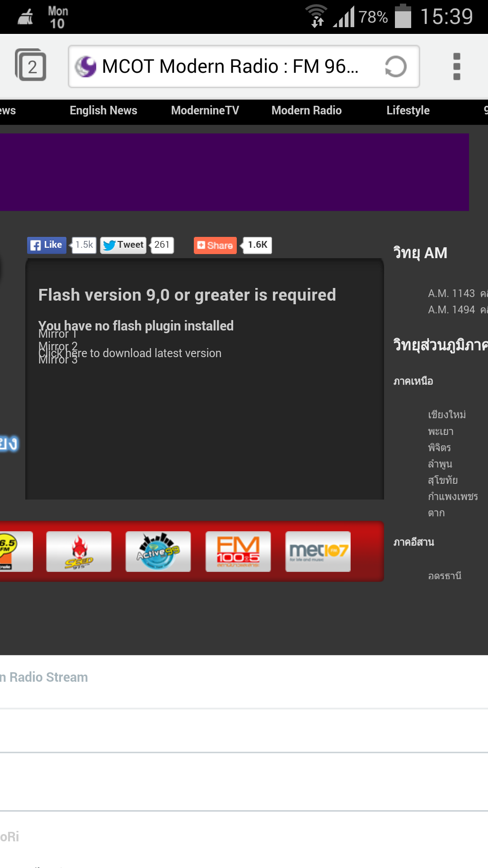Tap the 261 tweet count bubble
The width and height of the screenshot is (488, 868).
click(x=162, y=245)
